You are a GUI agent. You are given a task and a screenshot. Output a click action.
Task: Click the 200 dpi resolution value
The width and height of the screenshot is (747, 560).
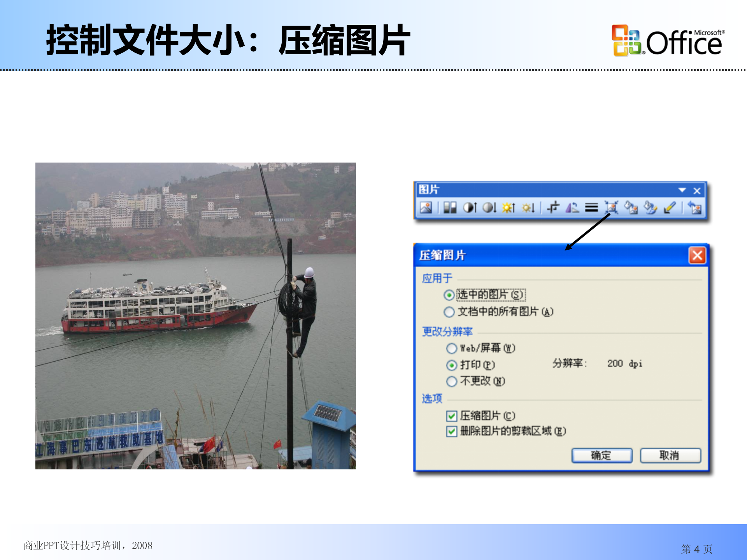[624, 364]
